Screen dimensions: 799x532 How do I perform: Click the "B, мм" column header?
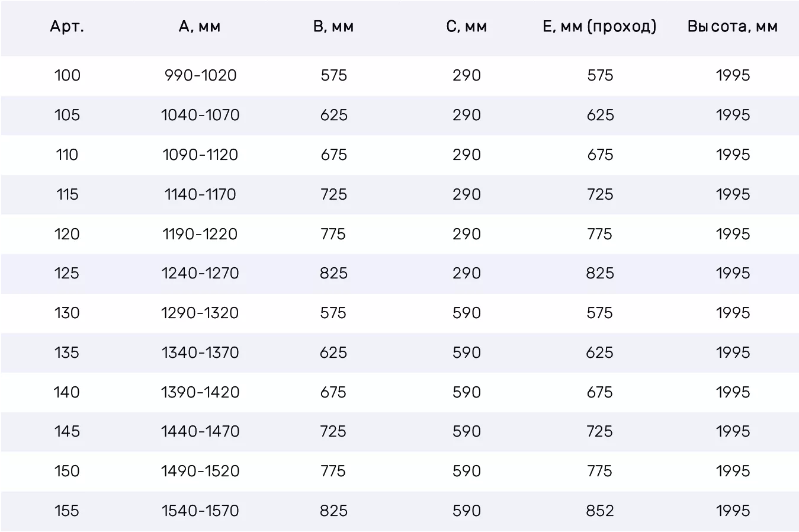333,27
